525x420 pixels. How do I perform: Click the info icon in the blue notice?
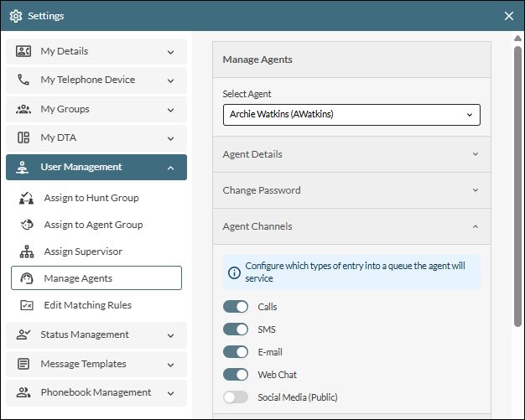pyautogui.click(x=234, y=272)
